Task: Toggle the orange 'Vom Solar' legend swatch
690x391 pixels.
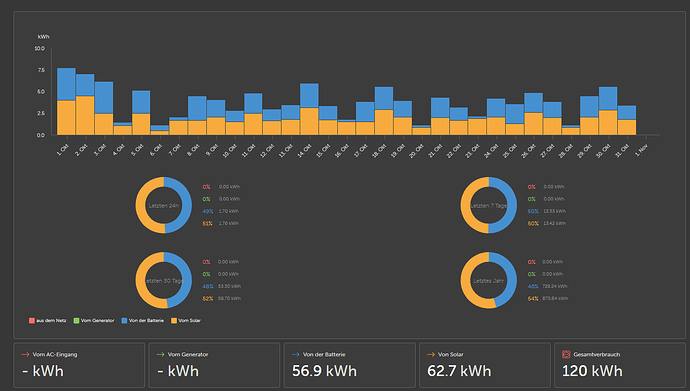Action: click(x=174, y=321)
